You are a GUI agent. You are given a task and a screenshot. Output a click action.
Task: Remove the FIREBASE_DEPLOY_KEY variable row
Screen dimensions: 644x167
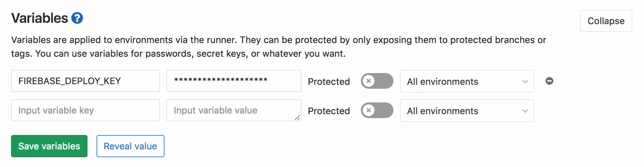(549, 81)
